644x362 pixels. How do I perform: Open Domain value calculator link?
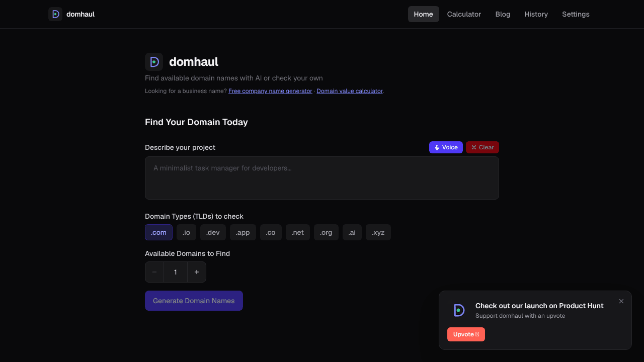tap(350, 91)
